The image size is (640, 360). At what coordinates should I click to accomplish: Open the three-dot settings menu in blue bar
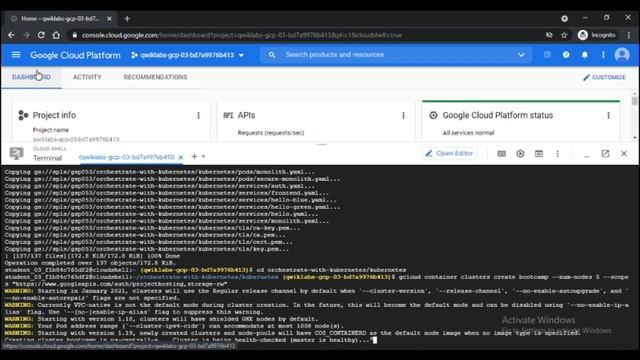(603, 55)
